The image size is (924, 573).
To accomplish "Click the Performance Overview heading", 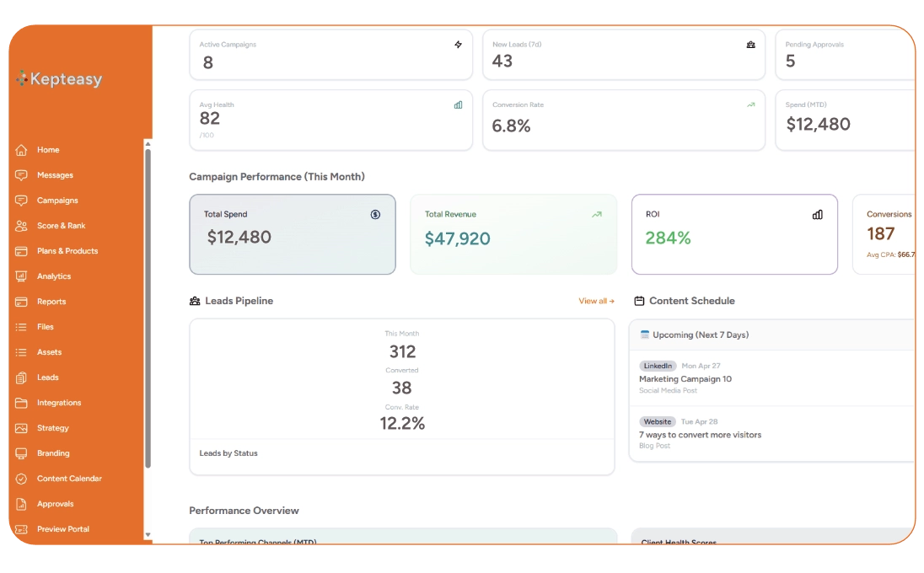I will (244, 511).
